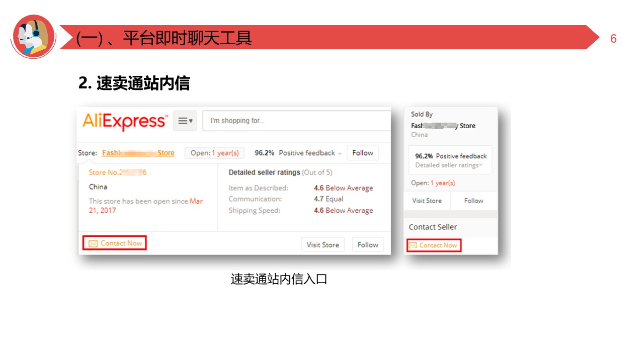Screen dimensions: 644x362
Task: Click the slide title "平台即时聊天工具"
Action: (x=187, y=38)
